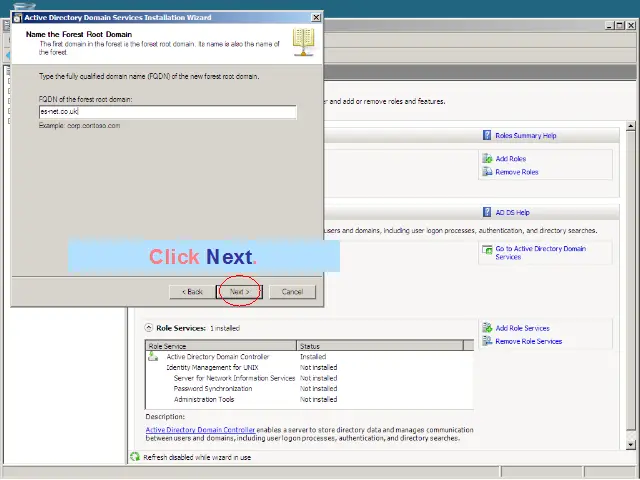Screen dimensions: 640x480
Task: Select the Active Directory Domain Controller row
Action: click(309, 357)
